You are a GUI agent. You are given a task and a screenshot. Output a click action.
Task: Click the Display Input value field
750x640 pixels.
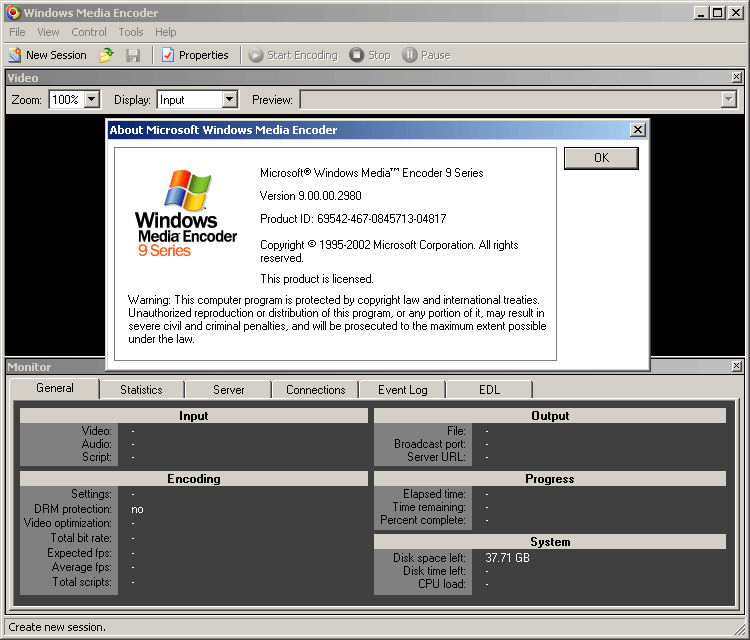pyautogui.click(x=190, y=99)
